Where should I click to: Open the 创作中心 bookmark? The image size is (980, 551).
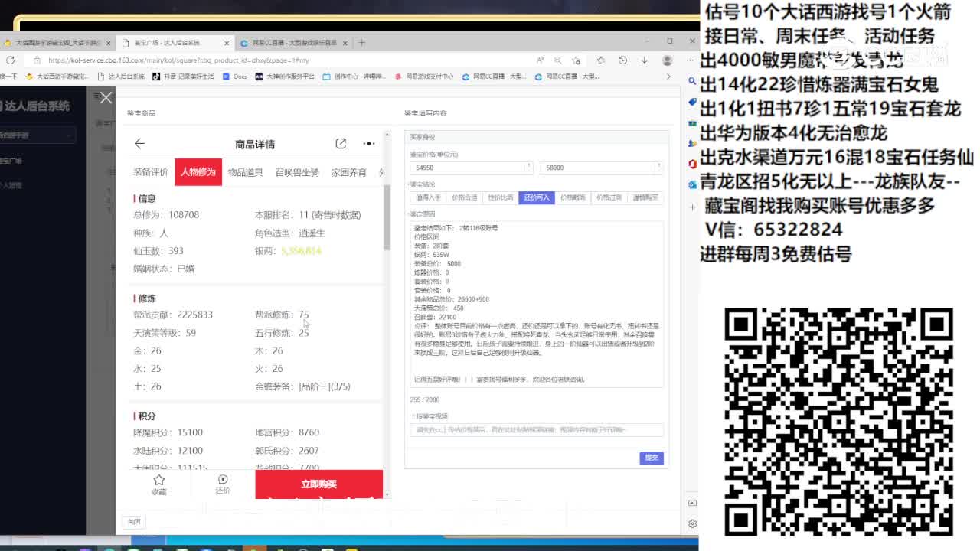pyautogui.click(x=354, y=77)
